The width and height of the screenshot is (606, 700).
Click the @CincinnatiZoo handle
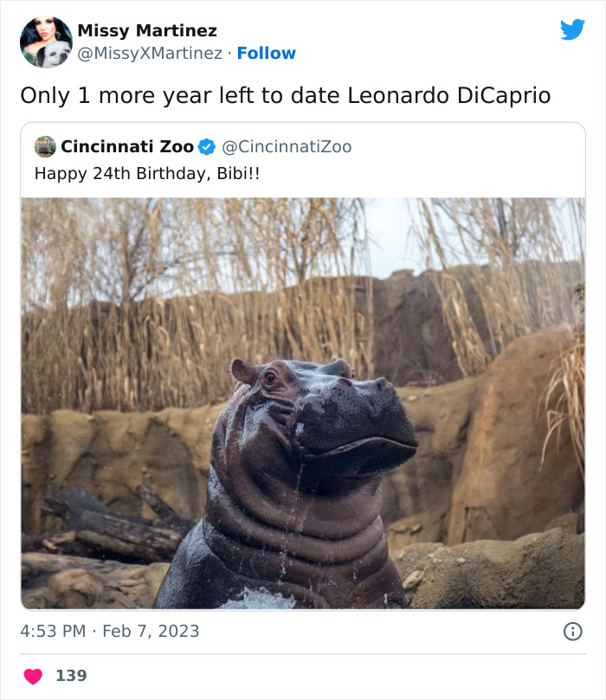pyautogui.click(x=287, y=147)
